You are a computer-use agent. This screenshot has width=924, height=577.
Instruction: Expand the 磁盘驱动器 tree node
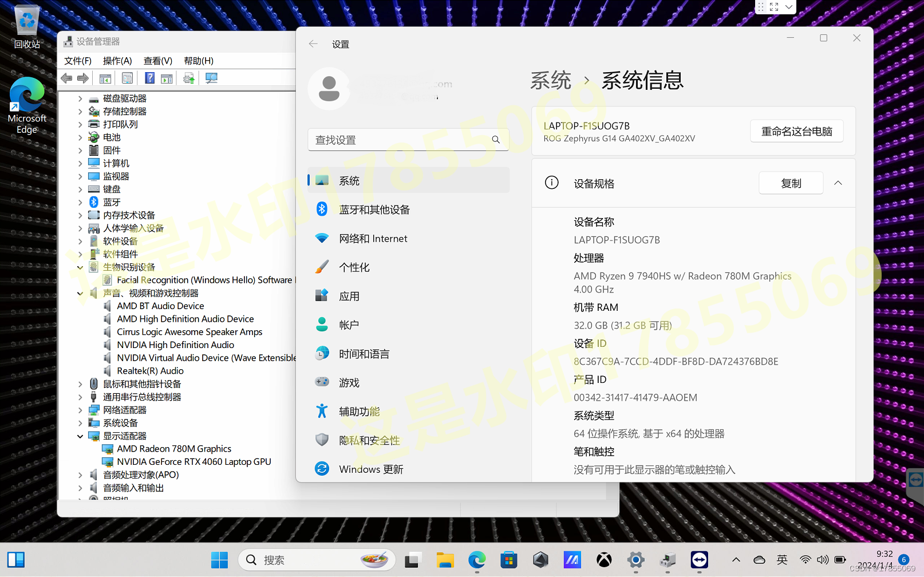coord(80,98)
